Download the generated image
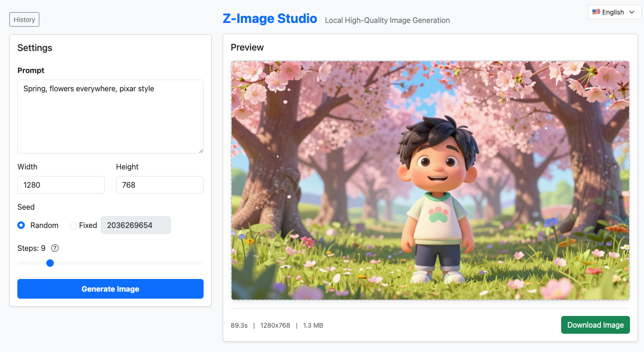644x352 pixels. point(595,325)
